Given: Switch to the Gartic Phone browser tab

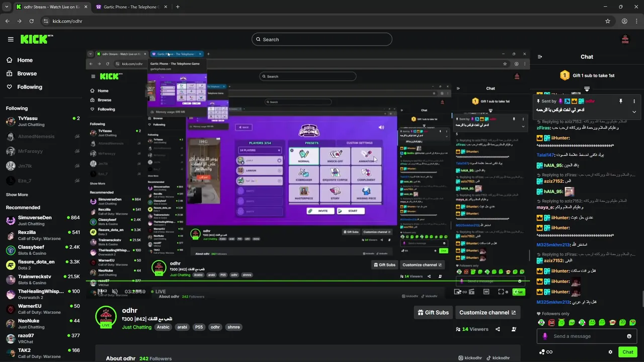Looking at the screenshot, I should point(132,7).
